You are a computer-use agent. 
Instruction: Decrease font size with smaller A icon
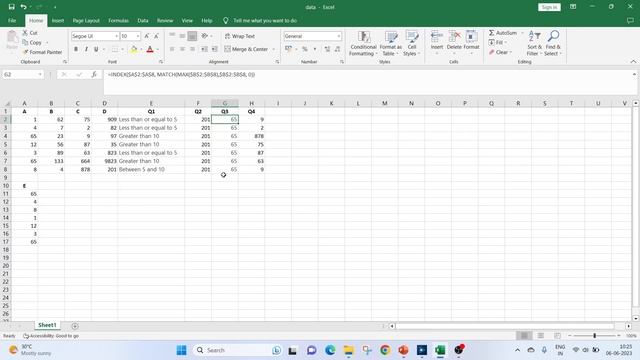point(156,36)
